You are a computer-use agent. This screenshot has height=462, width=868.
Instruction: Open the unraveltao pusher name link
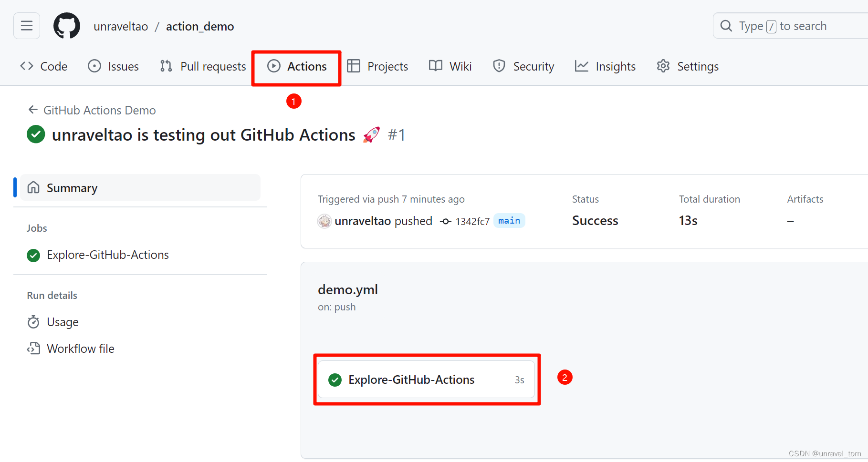[x=363, y=221]
